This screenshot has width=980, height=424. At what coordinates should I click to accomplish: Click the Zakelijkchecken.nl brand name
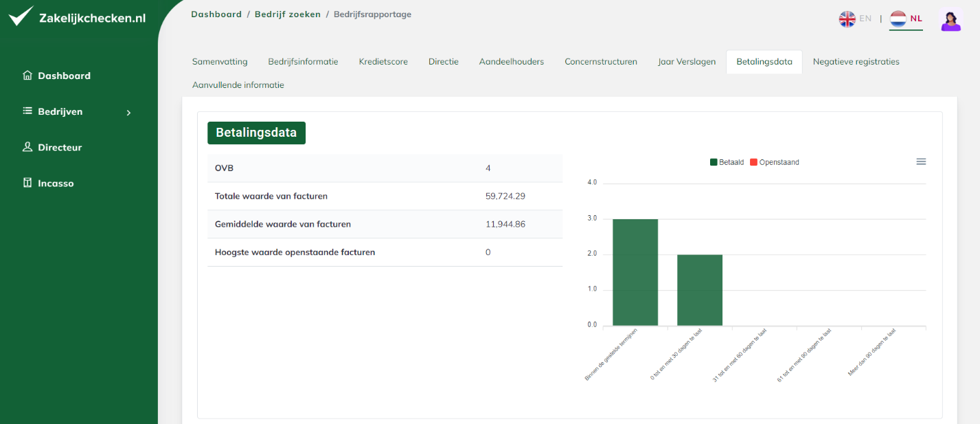click(92, 19)
